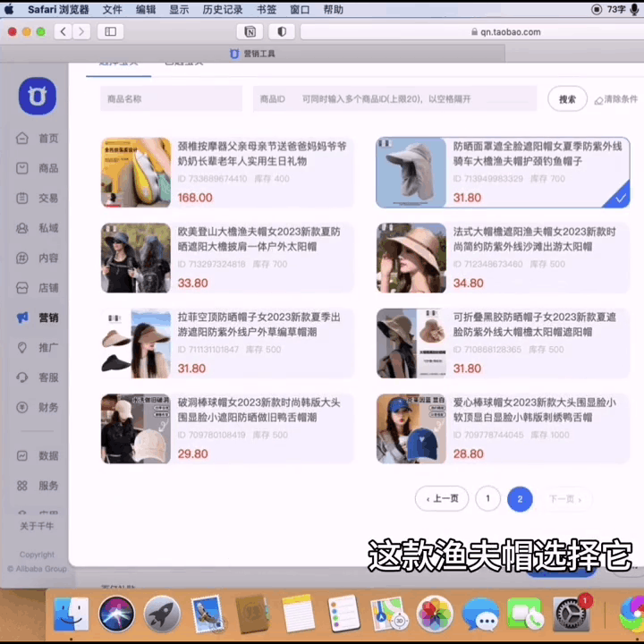
Task: Click the Notion extension icon in Safari toolbar
Action: click(250, 31)
